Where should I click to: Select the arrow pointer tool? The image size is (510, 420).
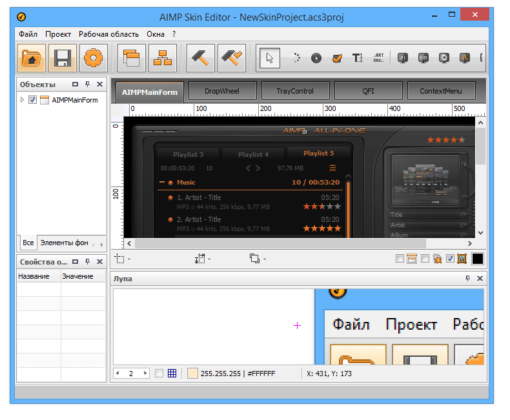click(270, 58)
